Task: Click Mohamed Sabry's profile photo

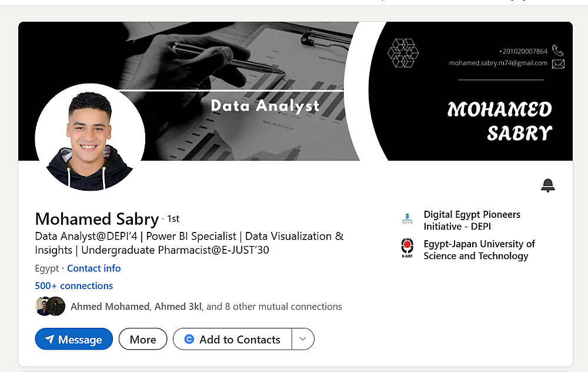Action: click(x=90, y=137)
